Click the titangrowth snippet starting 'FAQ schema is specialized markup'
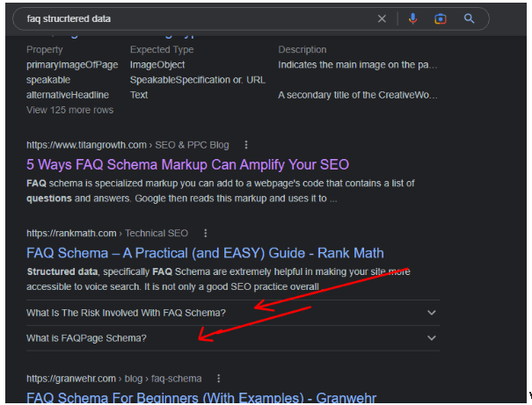 pyautogui.click(x=221, y=191)
